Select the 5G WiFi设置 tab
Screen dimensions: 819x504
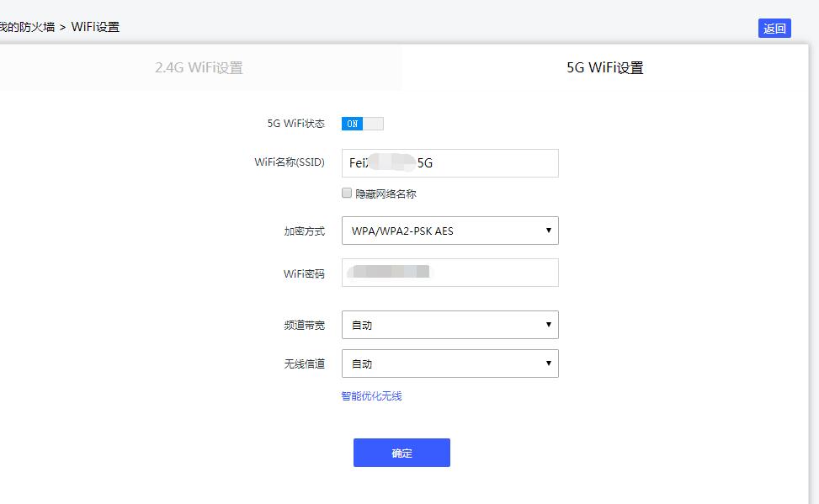[604, 68]
